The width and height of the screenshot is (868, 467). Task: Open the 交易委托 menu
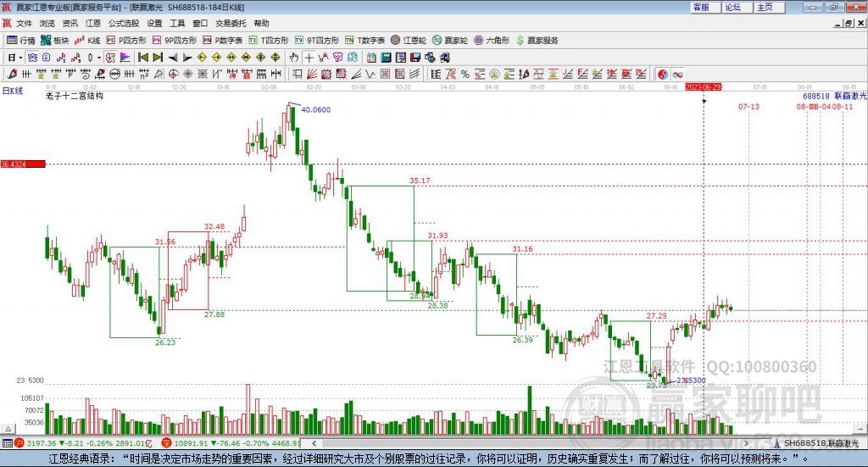(231, 23)
